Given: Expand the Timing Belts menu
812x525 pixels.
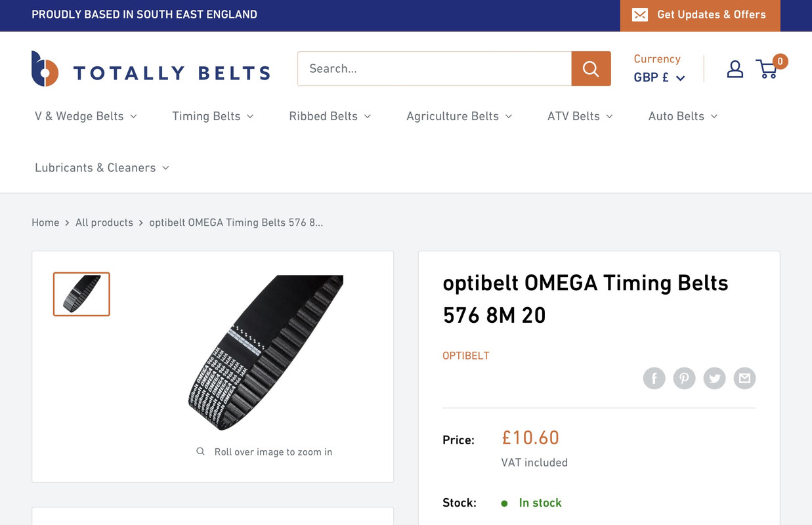Looking at the screenshot, I should point(213,116).
